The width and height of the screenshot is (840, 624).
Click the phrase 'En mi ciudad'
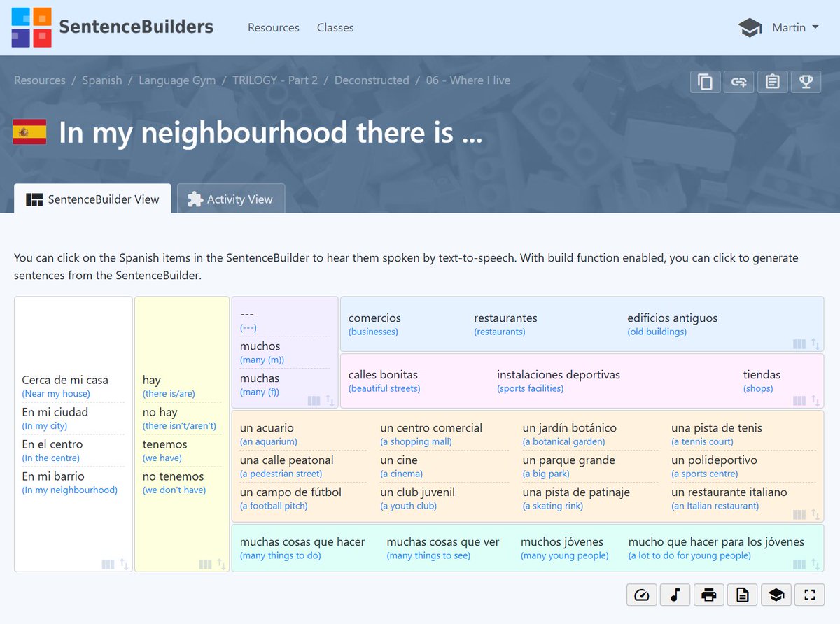(55, 412)
